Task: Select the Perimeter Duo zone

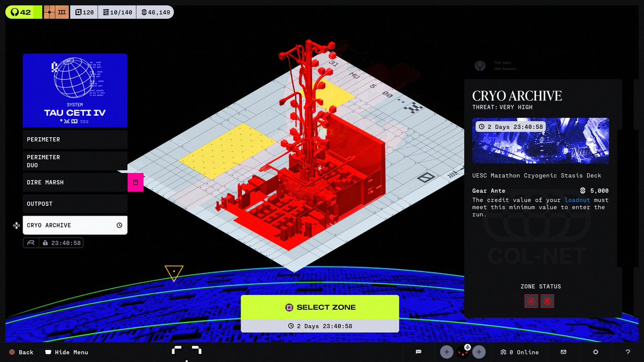Action: tap(75, 161)
